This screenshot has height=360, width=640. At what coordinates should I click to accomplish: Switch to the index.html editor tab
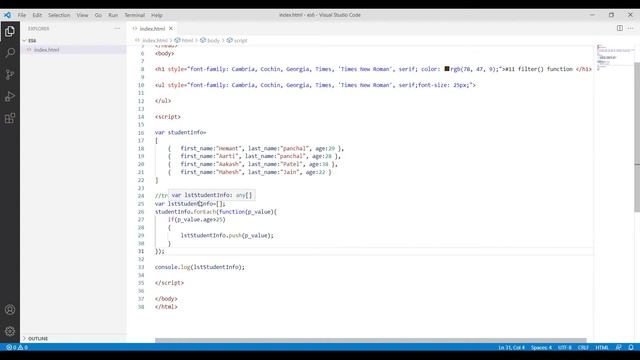(152, 29)
